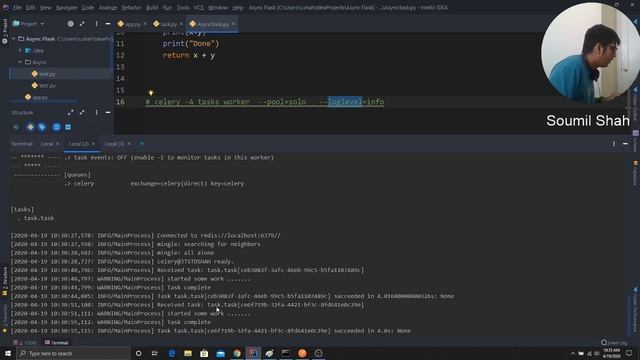Collapse the Async folder
The height and width of the screenshot is (360, 640).
[20, 62]
